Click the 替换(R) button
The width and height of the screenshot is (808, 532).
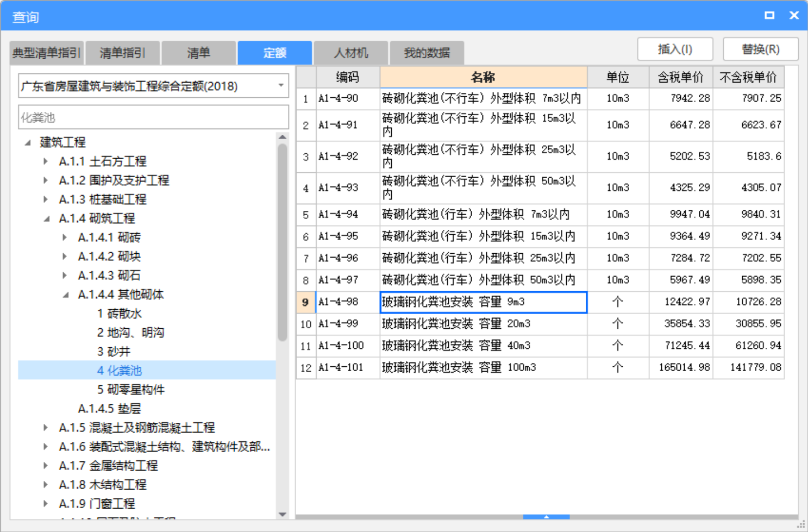761,49
